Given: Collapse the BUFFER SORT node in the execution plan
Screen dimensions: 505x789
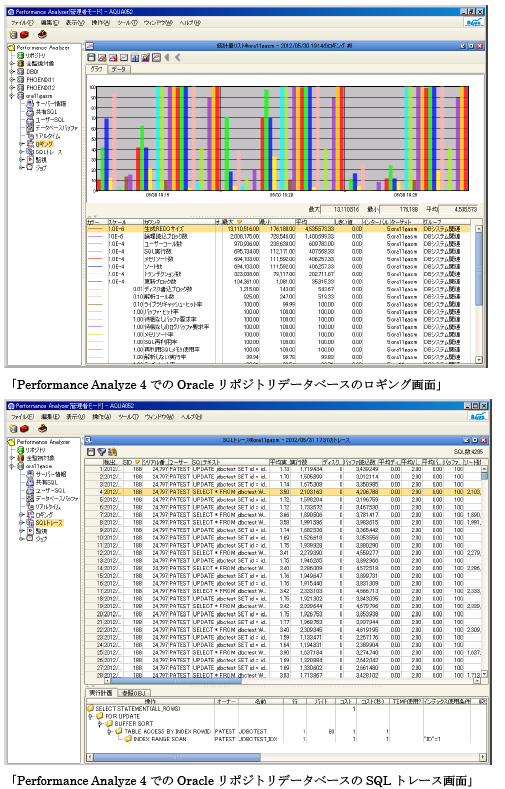Looking at the screenshot, I should 101,724.
